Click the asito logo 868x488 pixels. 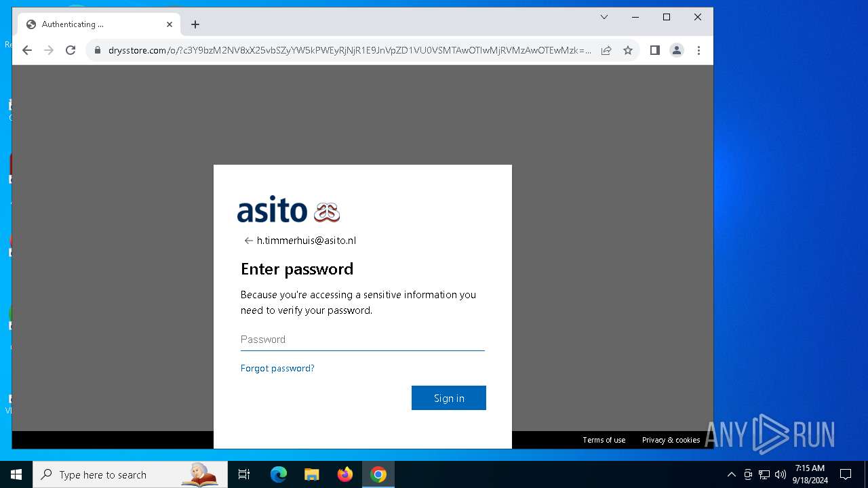[289, 209]
